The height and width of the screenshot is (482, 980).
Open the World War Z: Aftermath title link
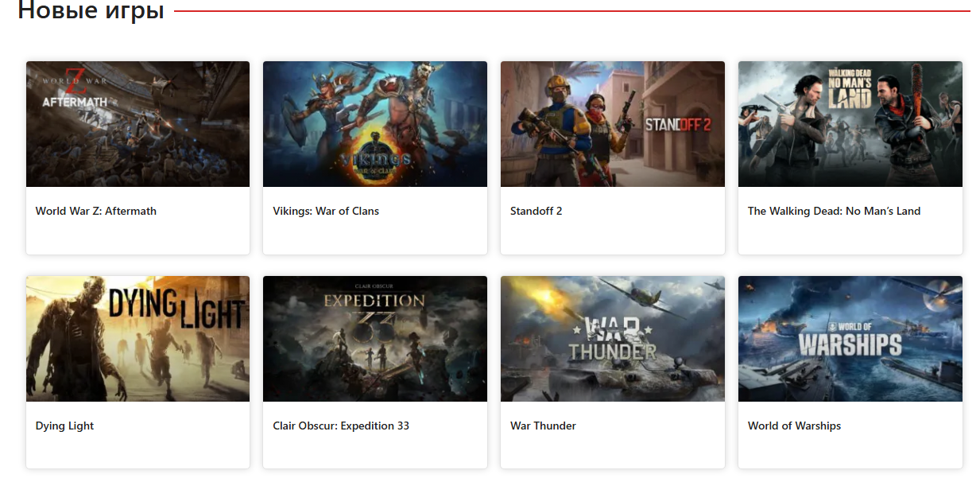pos(96,211)
